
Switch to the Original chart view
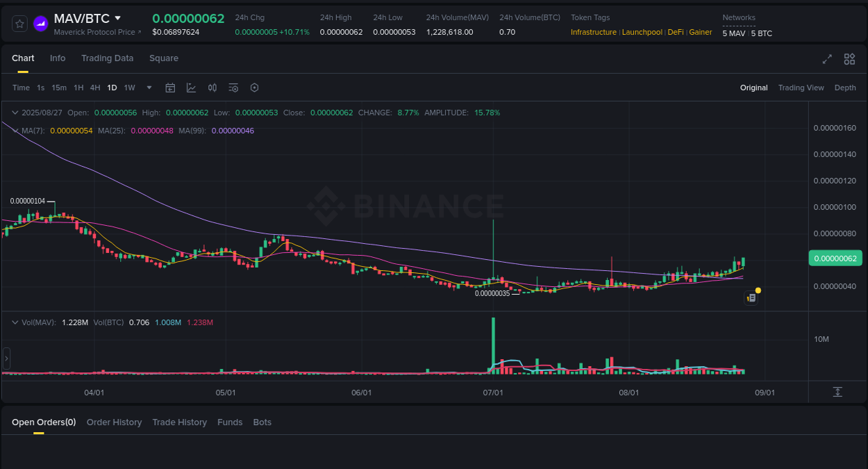tap(753, 88)
